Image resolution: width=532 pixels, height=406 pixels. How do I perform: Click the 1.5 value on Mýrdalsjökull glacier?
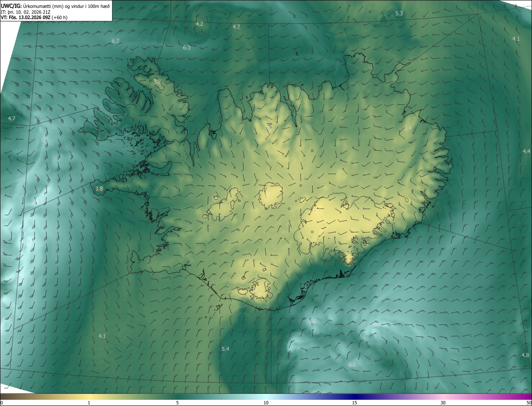pos(256,289)
